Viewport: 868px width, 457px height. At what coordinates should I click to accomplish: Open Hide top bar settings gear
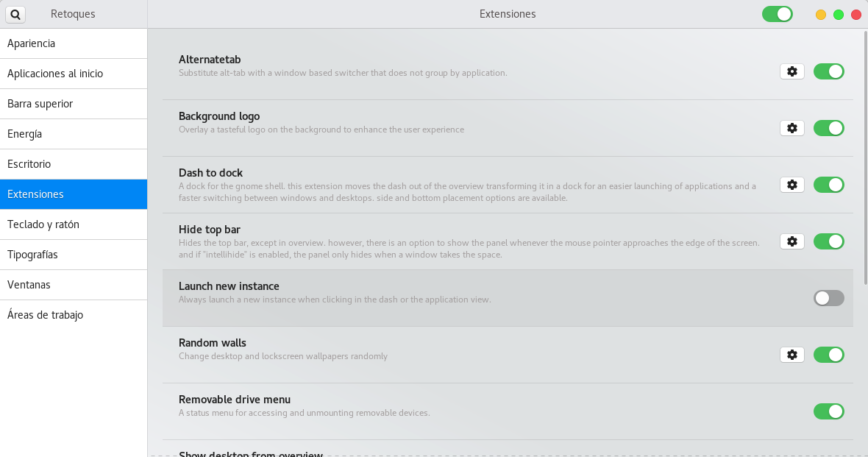[791, 241]
